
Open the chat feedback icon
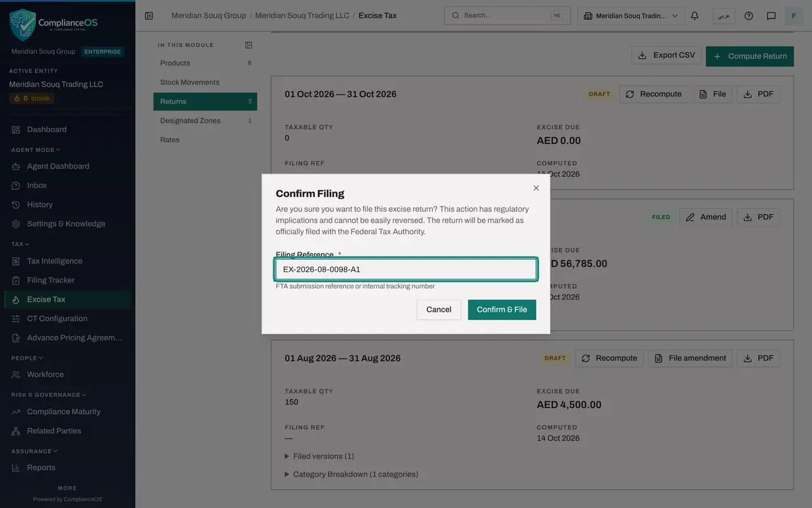[771, 16]
